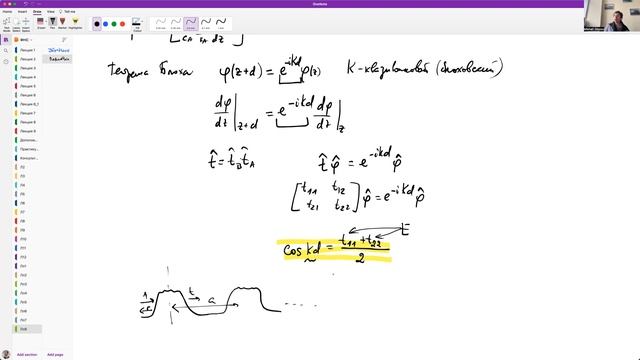
Task: Open recent notes clock icon
Action: tap(6, 62)
